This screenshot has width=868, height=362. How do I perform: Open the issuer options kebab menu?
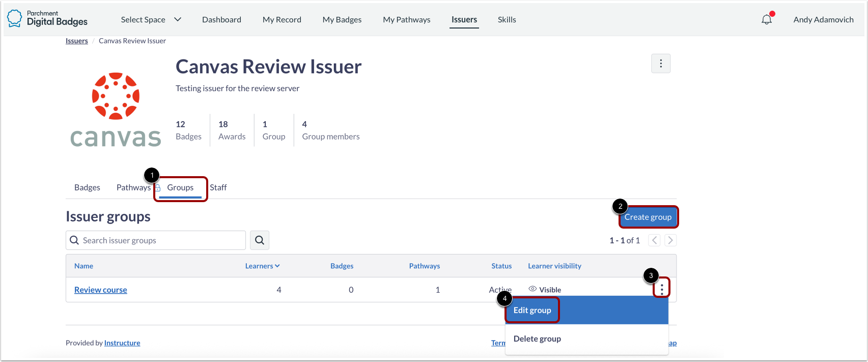pos(661,64)
